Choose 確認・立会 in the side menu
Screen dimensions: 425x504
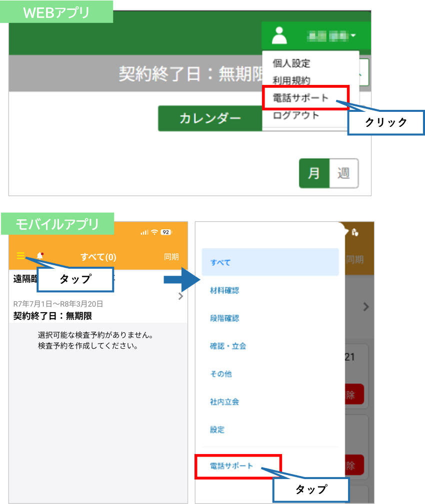228,346
